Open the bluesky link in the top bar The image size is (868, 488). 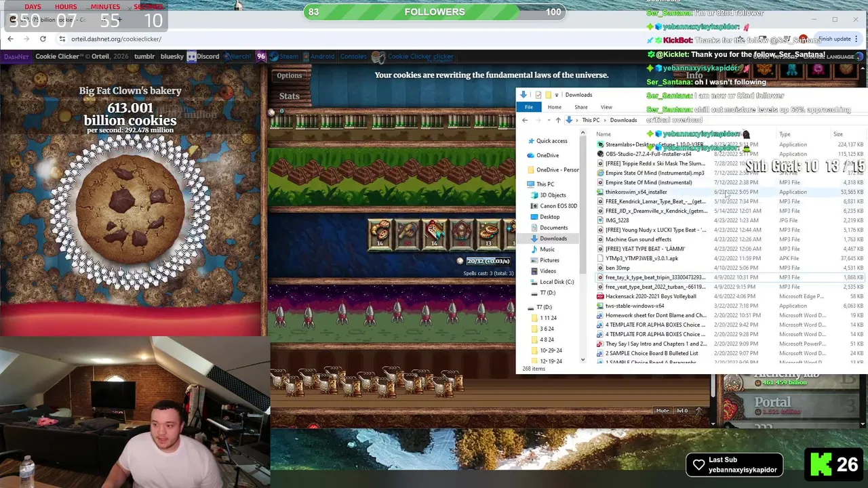(172, 56)
